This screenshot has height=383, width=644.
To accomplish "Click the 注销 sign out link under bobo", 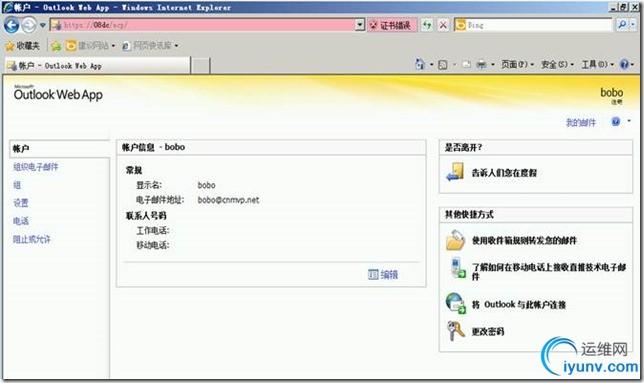I will [616, 102].
